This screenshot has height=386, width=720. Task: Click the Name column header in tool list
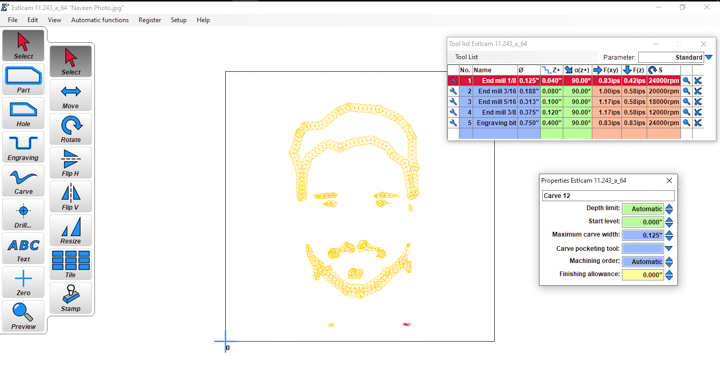click(495, 70)
